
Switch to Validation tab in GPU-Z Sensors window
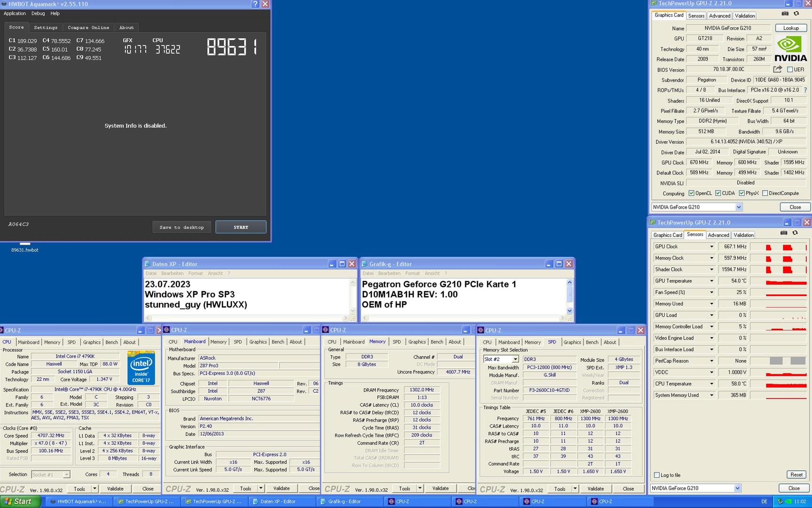pos(743,235)
